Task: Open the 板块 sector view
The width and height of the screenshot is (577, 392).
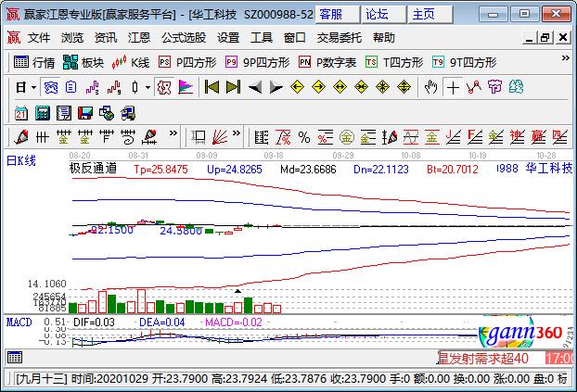Action: (x=83, y=62)
